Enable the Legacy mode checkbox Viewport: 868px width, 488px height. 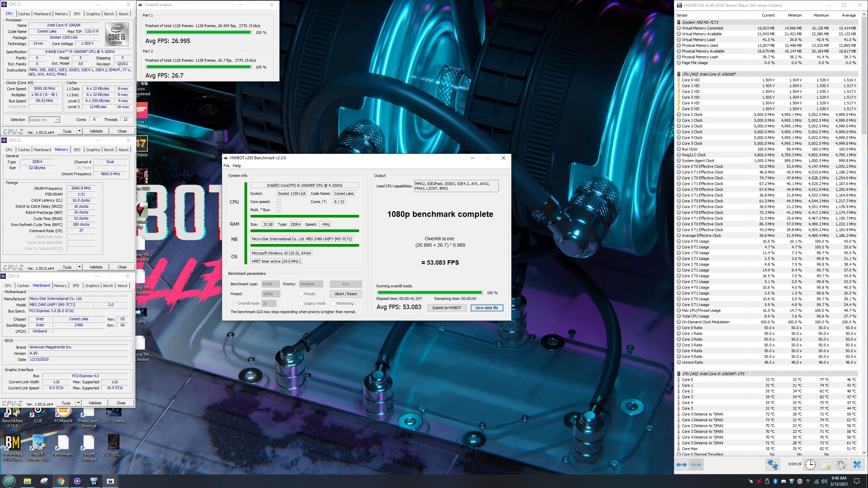(301, 303)
